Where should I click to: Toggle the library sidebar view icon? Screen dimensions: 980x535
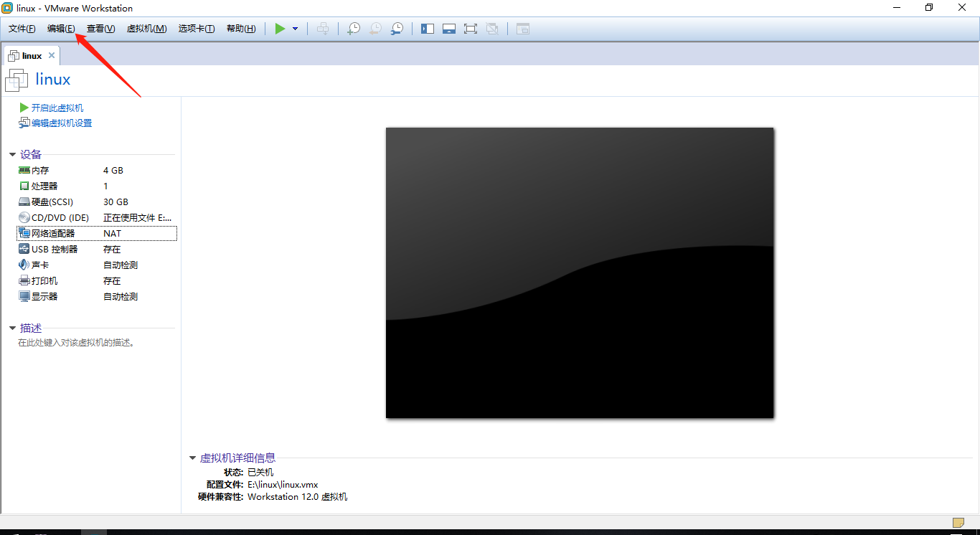(428, 29)
